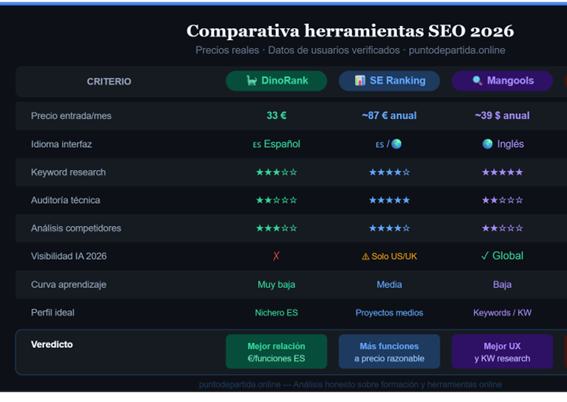Click the '~87 € anual' price cell
The width and height of the screenshot is (567, 402).
(x=389, y=115)
